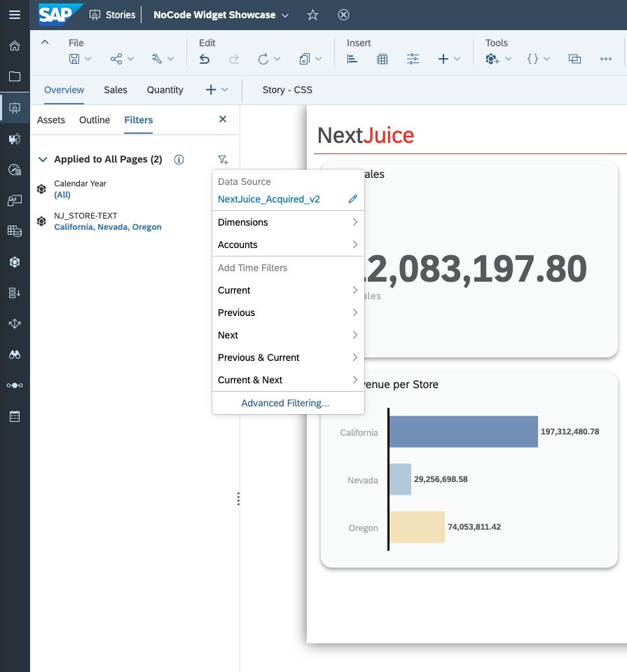Toggle favorite star for the story

tap(312, 14)
